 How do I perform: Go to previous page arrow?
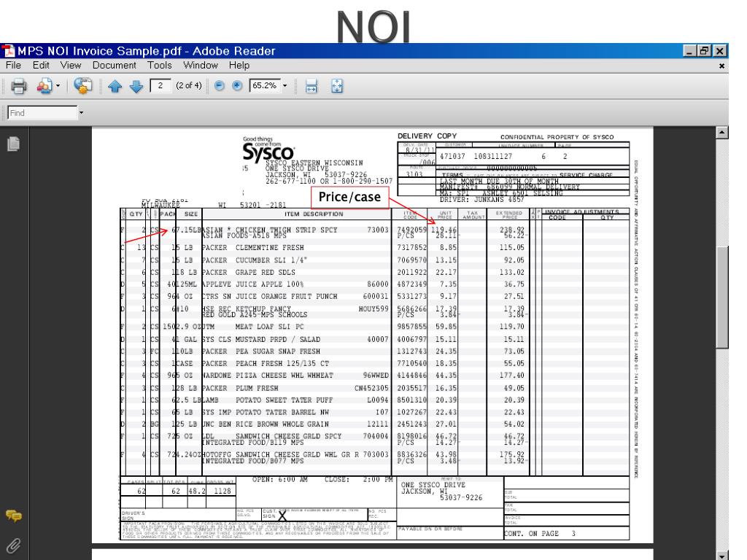click(115, 86)
